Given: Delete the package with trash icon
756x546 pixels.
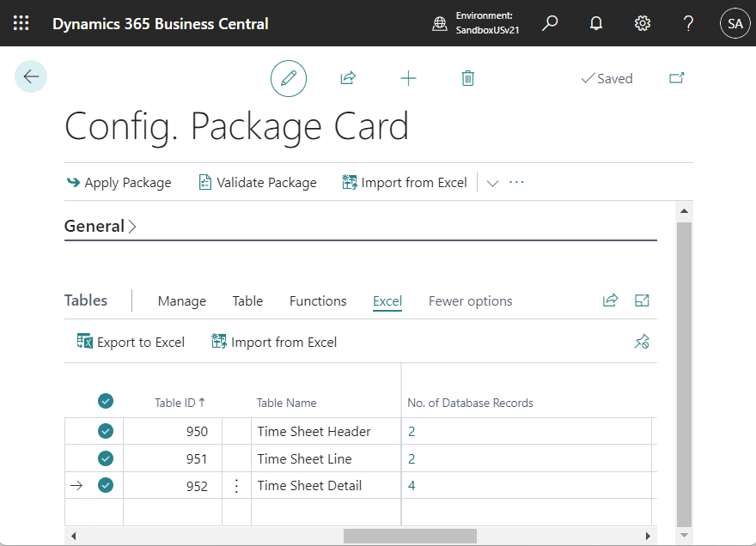Looking at the screenshot, I should point(467,78).
